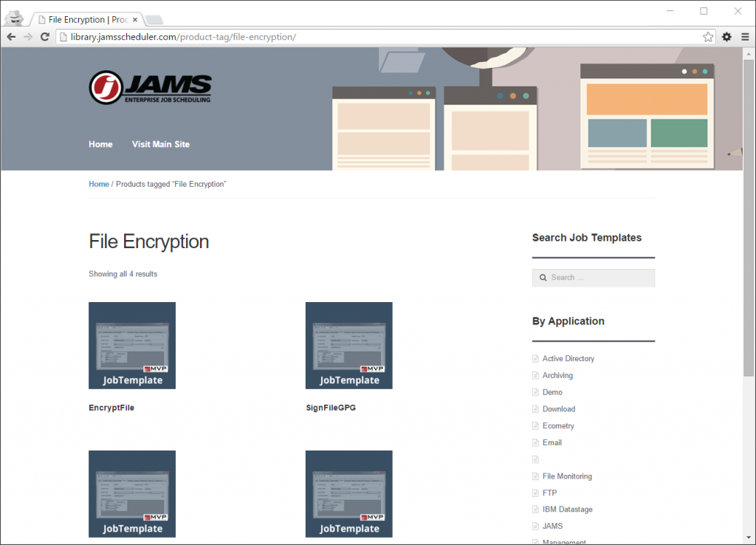This screenshot has height=545, width=756.
Task: Bookmark this page using the star icon
Action: [x=707, y=35]
